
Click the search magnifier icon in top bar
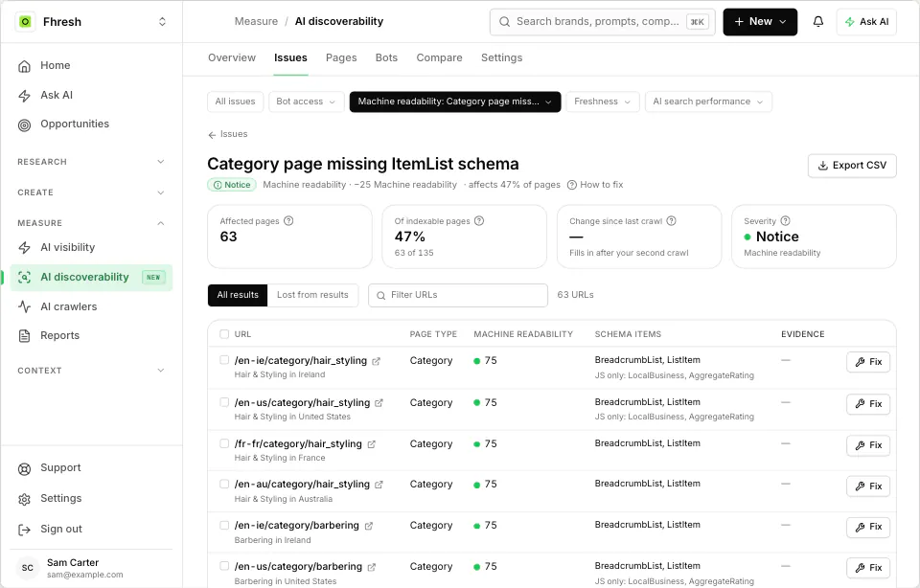pos(504,22)
